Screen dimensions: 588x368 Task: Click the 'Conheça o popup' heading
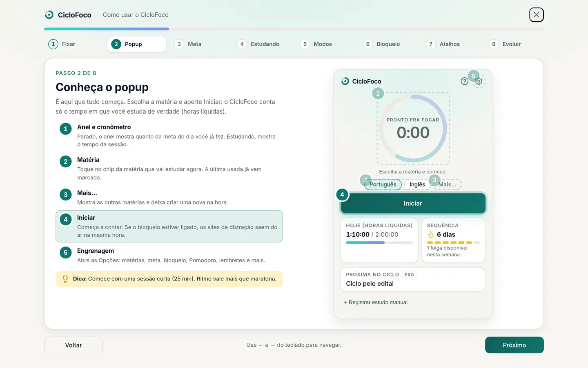(x=102, y=87)
